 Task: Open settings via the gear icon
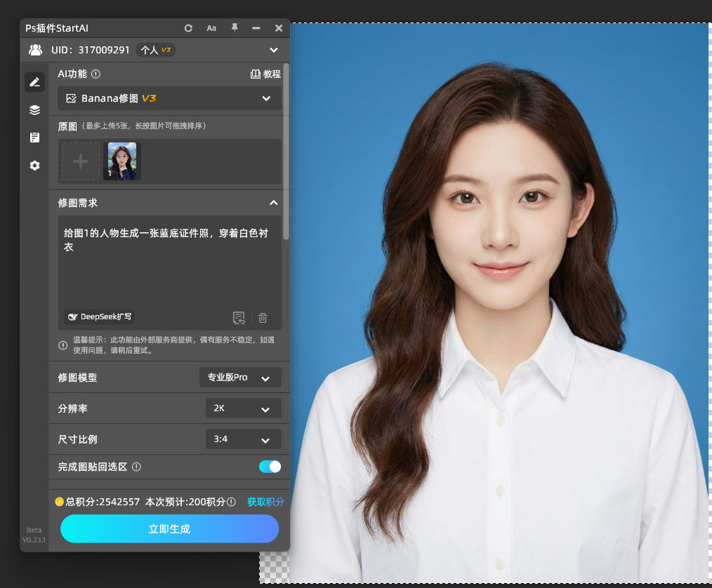click(34, 166)
